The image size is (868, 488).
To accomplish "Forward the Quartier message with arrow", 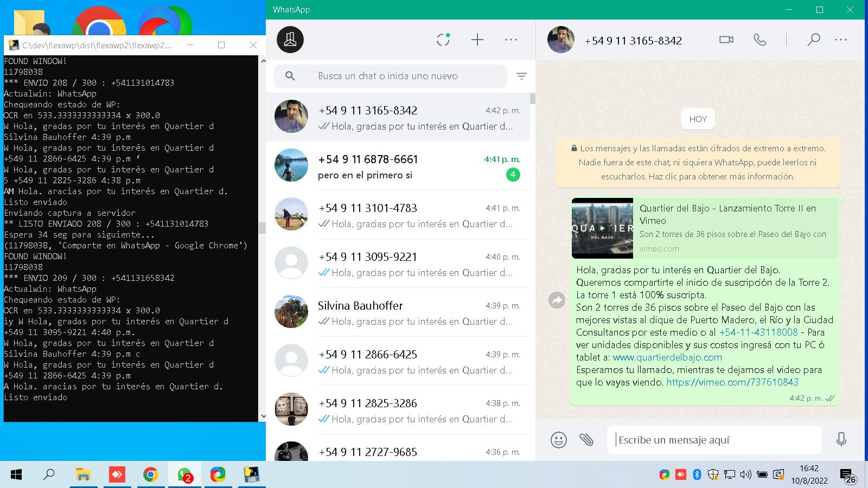I will (557, 300).
